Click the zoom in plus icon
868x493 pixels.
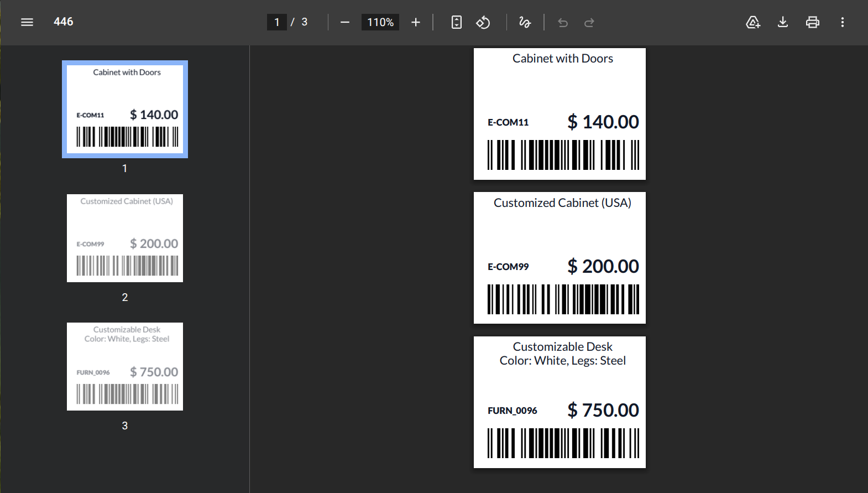point(416,22)
